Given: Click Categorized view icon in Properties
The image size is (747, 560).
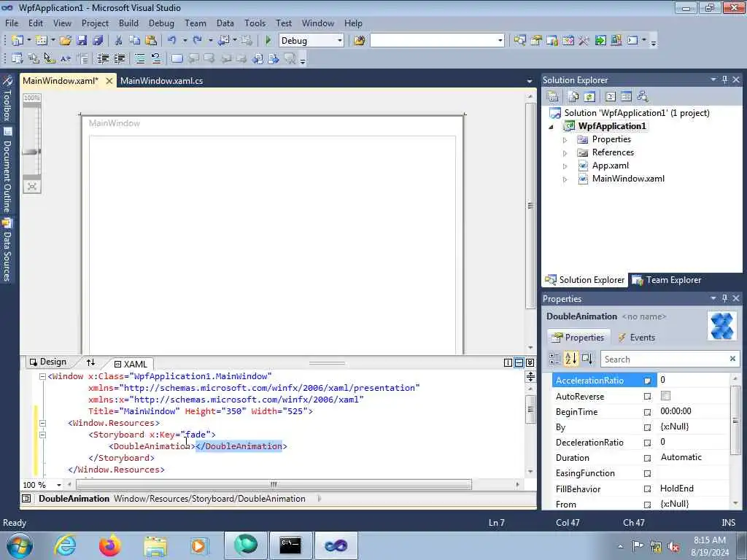Looking at the screenshot, I should click(554, 359).
